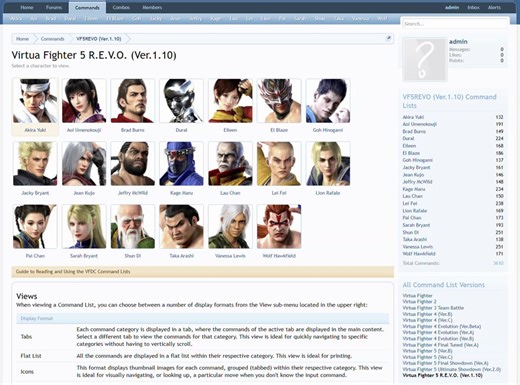
Task: Click the 'Flat List' row label
Action: (x=31, y=356)
